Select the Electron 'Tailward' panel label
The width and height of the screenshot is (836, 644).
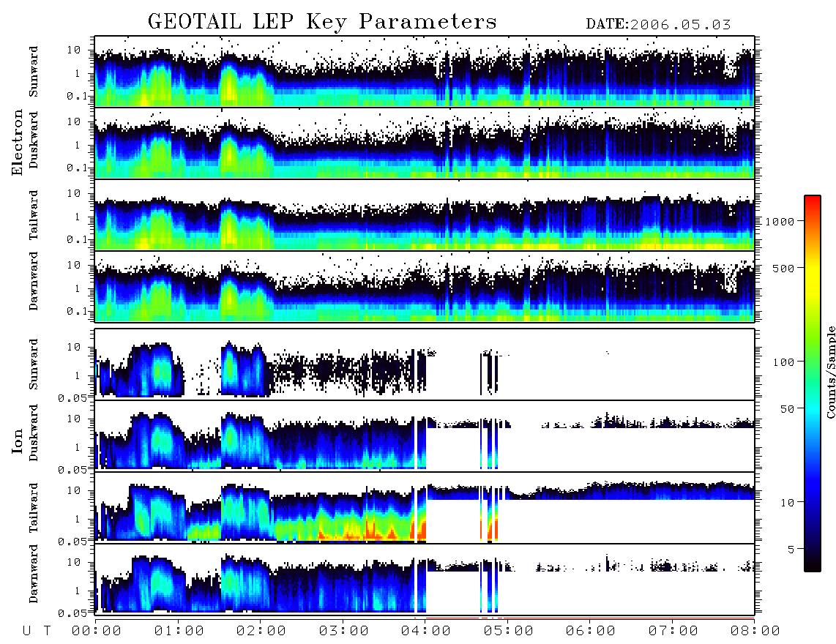[34, 214]
